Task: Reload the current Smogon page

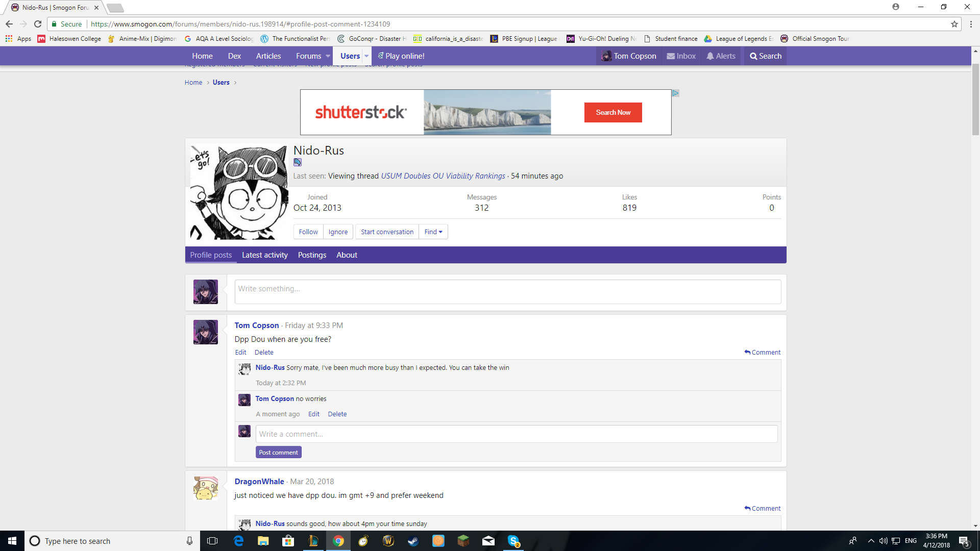Action: point(38,24)
